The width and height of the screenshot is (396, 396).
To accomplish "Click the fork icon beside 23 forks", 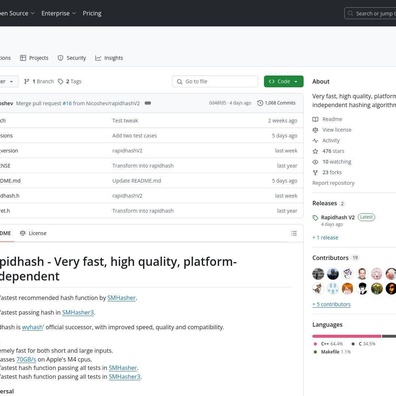I will [x=315, y=172].
